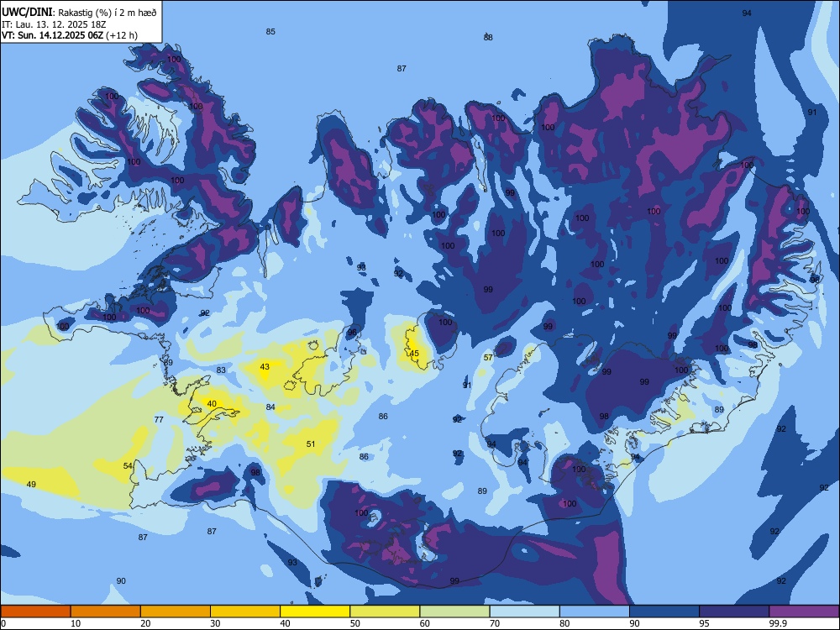Image resolution: width=840 pixels, height=630 pixels.
Task: Click the legend tick label '50'
Action: coord(354,623)
